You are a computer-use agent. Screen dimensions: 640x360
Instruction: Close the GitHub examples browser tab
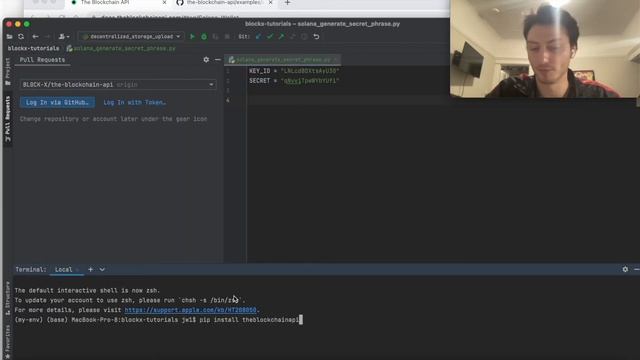click(x=270, y=2)
